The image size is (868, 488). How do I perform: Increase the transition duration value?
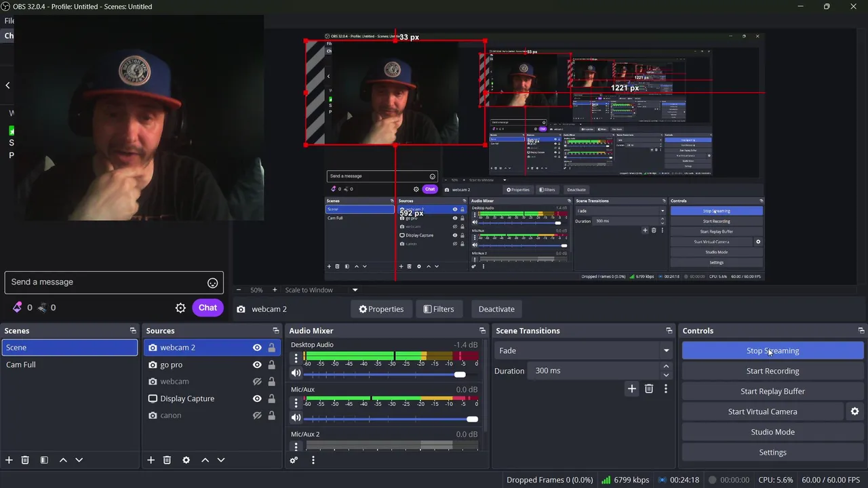click(666, 367)
